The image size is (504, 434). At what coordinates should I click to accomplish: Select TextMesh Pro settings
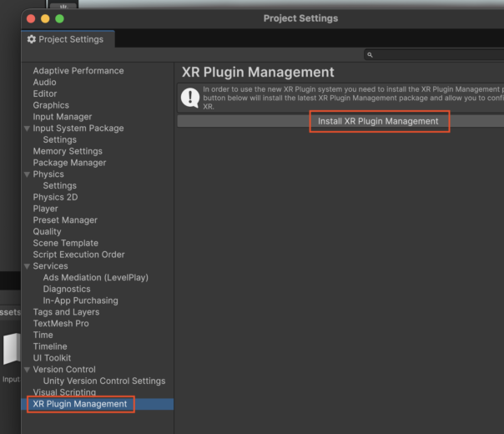(x=61, y=324)
